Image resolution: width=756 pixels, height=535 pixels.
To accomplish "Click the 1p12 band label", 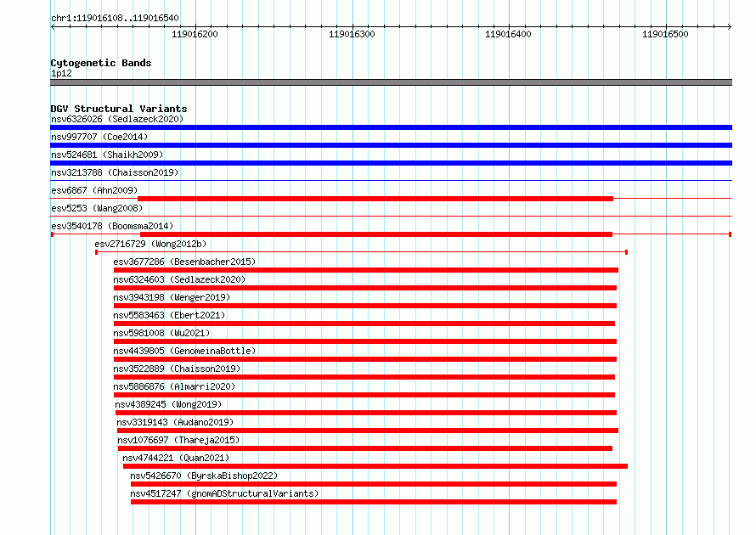I will 61,73.
